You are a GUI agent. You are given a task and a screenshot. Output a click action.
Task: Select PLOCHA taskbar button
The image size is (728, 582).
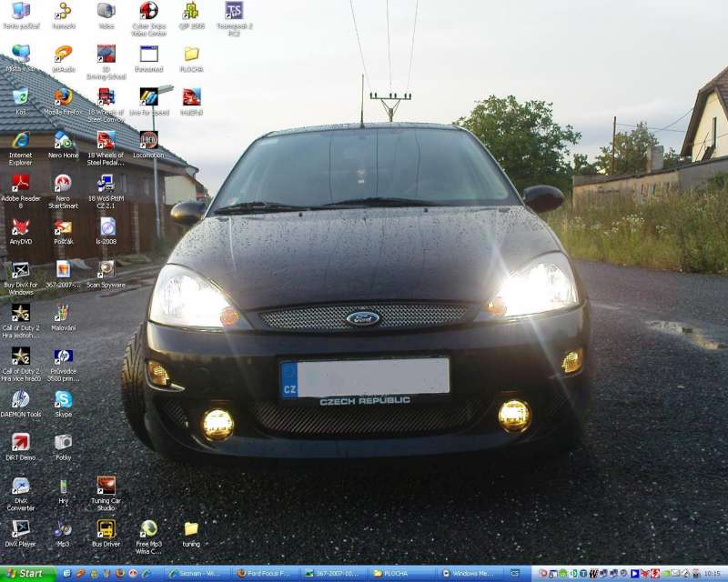402,574
